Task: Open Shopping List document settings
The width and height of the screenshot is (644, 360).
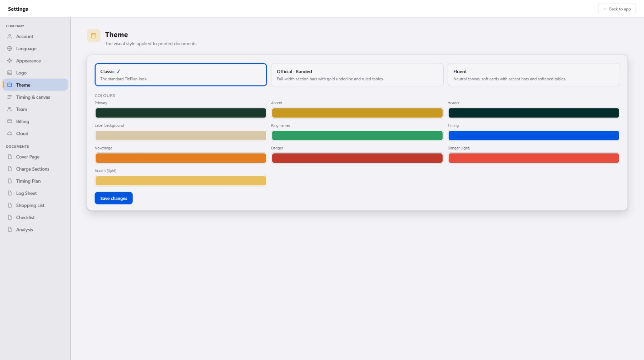Action: click(x=35, y=205)
